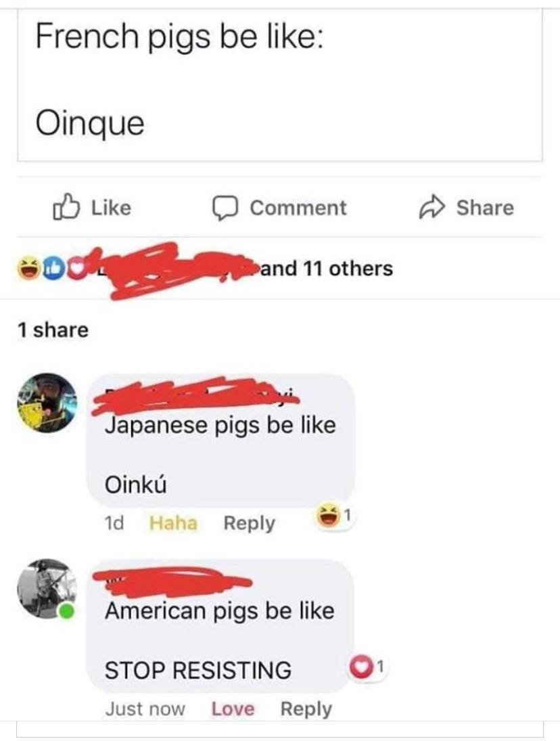Screen dimensions: 560x741
Task: Reply to the American pigs comment
Action: coord(306,710)
